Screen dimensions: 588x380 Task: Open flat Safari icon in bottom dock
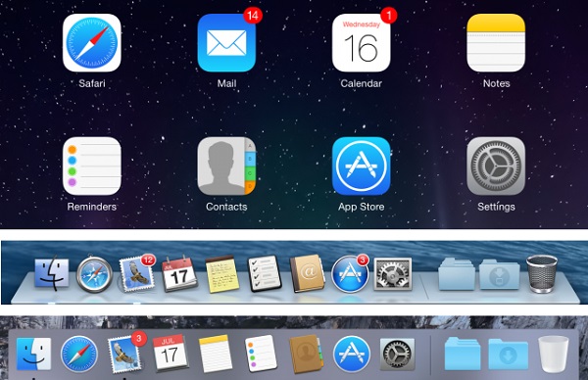pyautogui.click(x=79, y=355)
